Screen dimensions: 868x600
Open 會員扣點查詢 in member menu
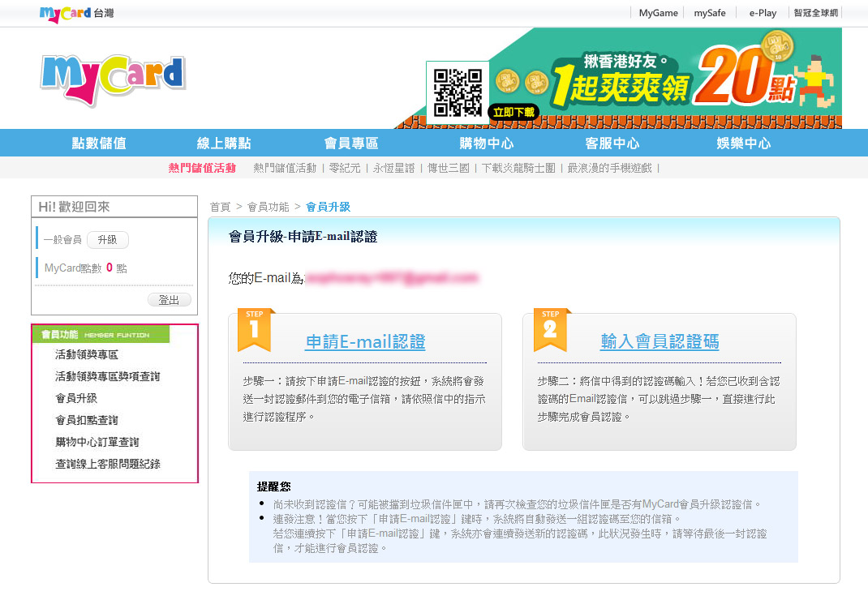(x=86, y=420)
